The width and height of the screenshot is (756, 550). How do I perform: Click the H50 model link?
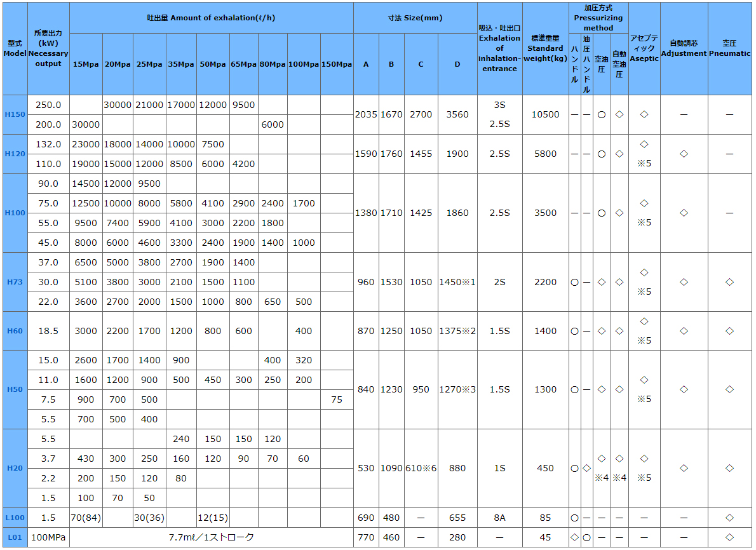15,389
